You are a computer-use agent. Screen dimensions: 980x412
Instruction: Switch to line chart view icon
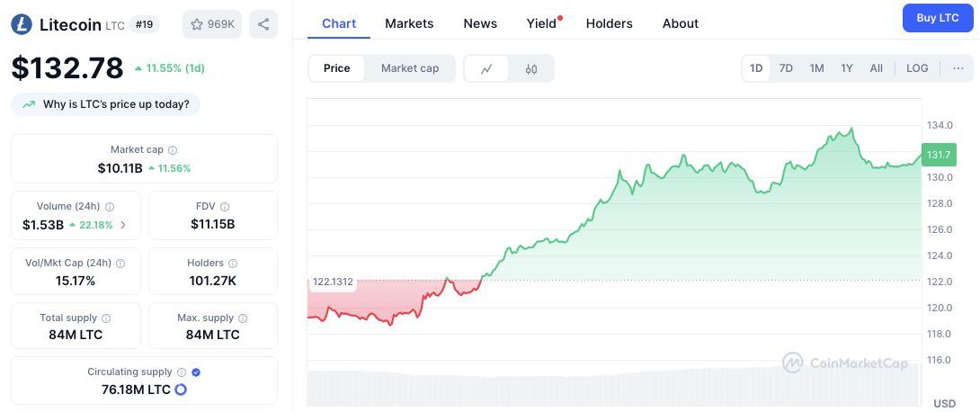486,68
